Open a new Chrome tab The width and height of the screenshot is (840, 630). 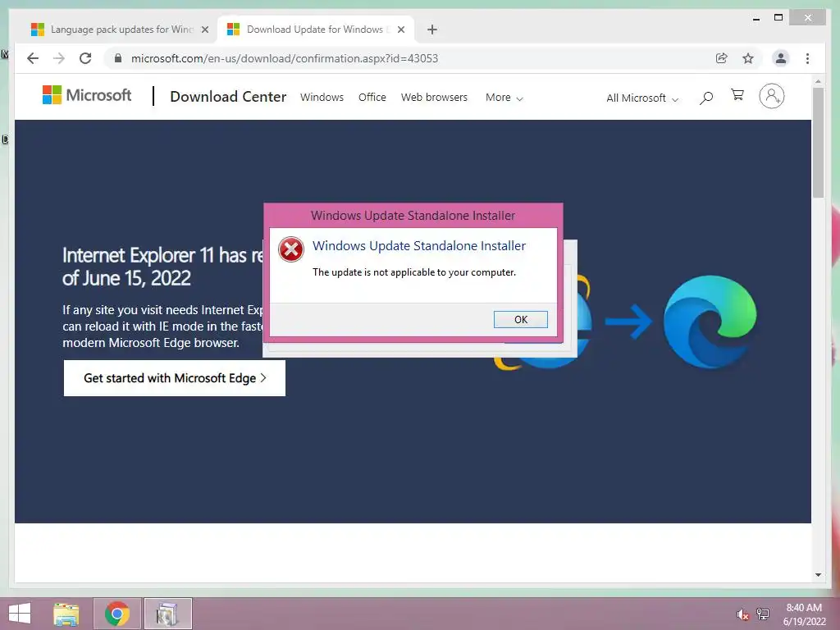(432, 30)
